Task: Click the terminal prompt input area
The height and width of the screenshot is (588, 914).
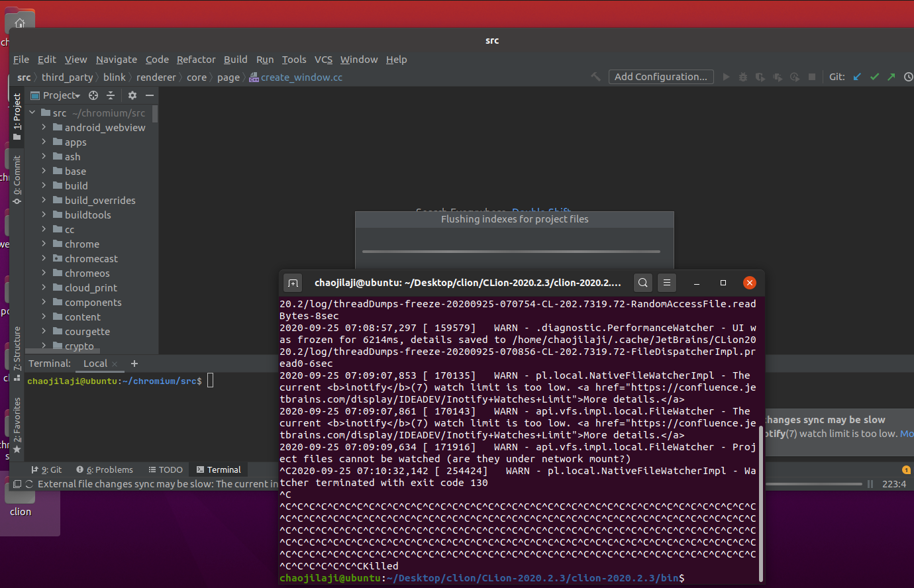Action: (x=211, y=381)
